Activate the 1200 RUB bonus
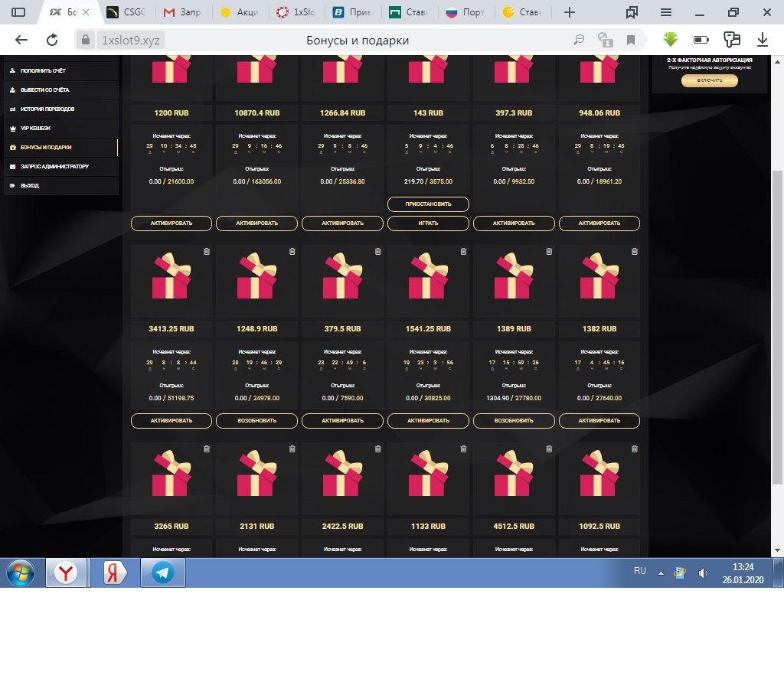 171,223
